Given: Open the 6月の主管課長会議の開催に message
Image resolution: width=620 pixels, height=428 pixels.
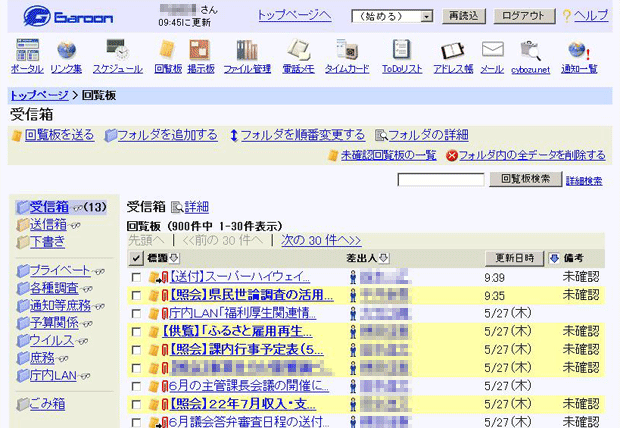Looking at the screenshot, I should (x=249, y=386).
